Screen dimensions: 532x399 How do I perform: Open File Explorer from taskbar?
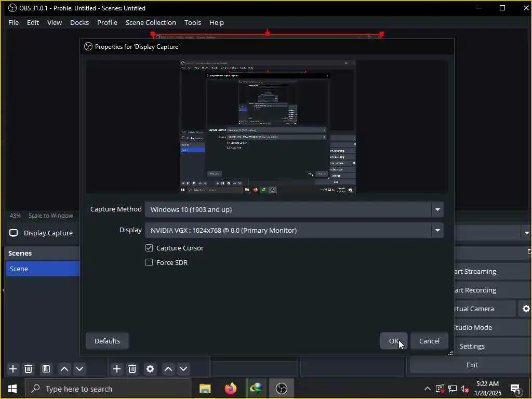coord(205,389)
